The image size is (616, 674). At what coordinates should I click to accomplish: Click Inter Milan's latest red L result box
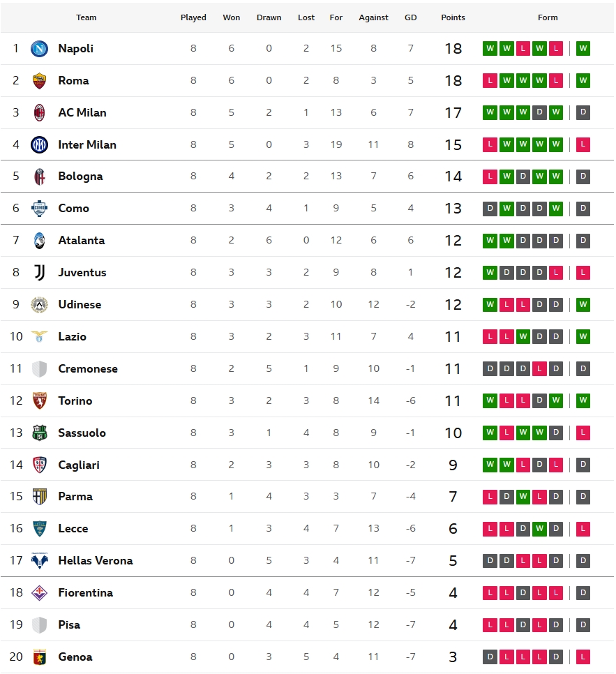583,145
